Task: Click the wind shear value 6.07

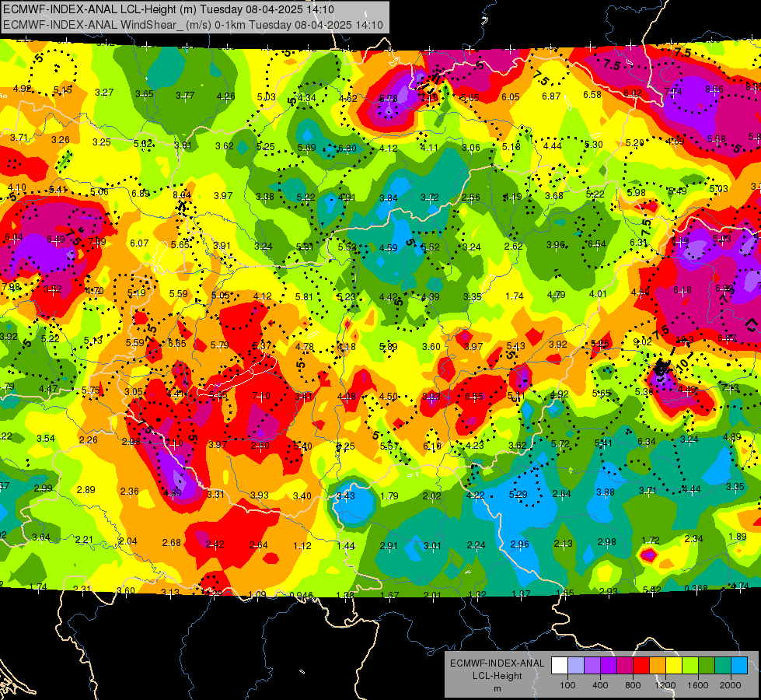Action: [139, 243]
